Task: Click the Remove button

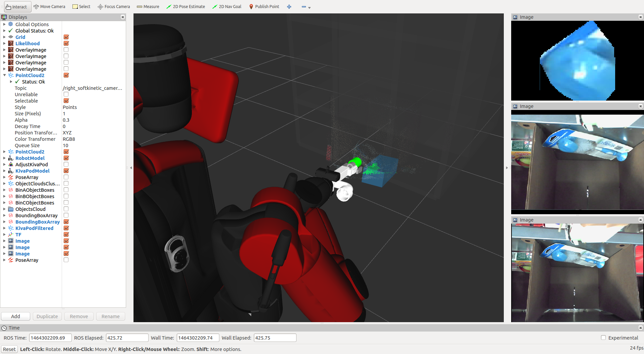Action: (79, 316)
